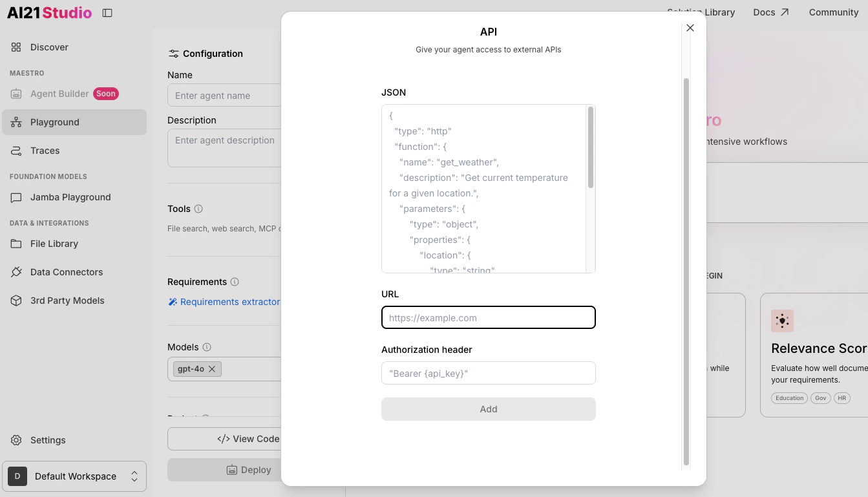Click the Add button
This screenshot has width=868, height=497.
point(489,409)
